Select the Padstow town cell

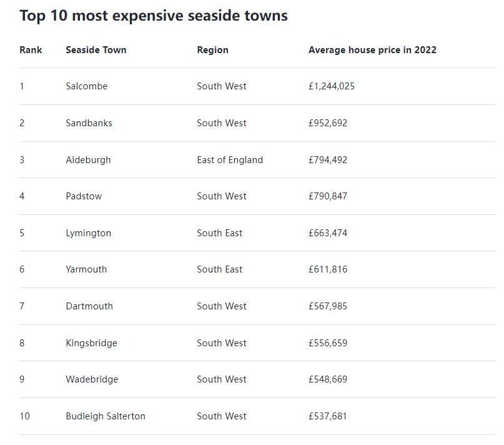tap(84, 196)
